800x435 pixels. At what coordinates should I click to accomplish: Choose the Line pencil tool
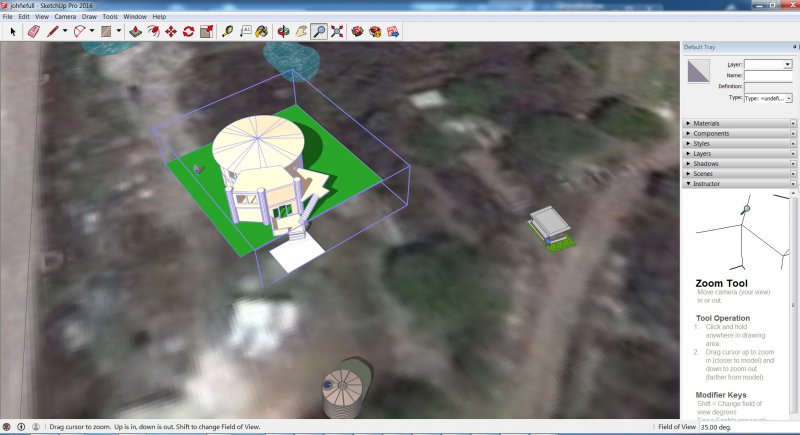pyautogui.click(x=53, y=32)
